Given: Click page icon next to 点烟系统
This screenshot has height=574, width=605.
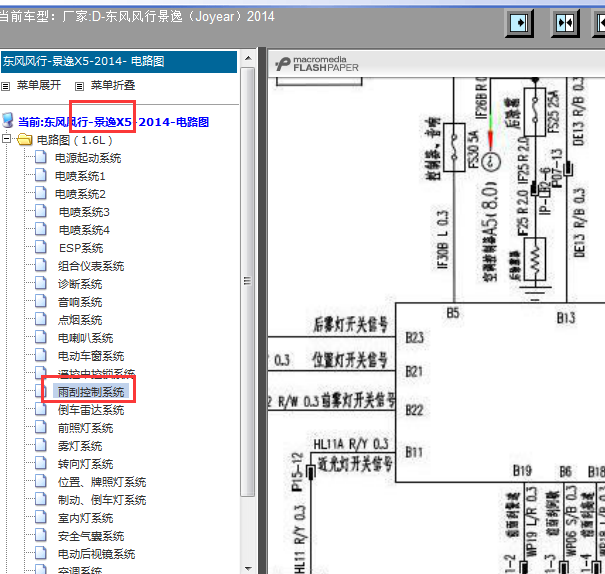Looking at the screenshot, I should [41, 319].
